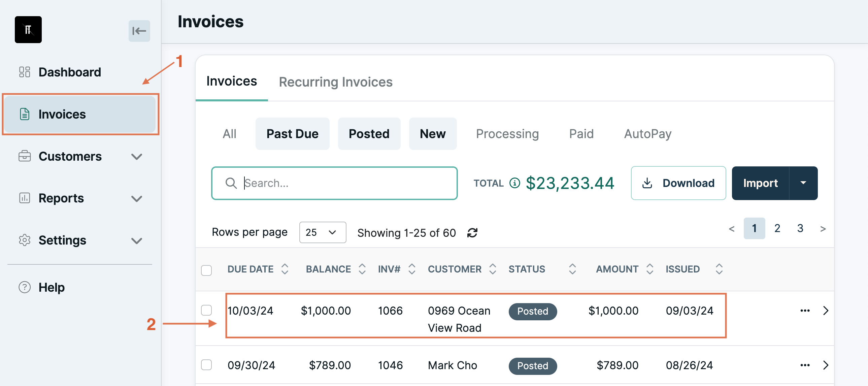Check the checkbox for Mark Cho's invoice
868x386 pixels.
(206, 365)
